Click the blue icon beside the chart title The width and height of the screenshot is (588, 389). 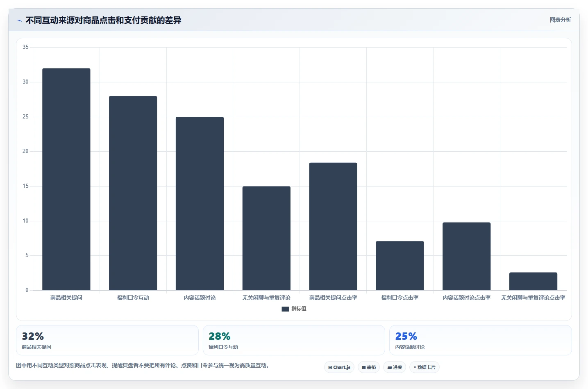(x=19, y=20)
